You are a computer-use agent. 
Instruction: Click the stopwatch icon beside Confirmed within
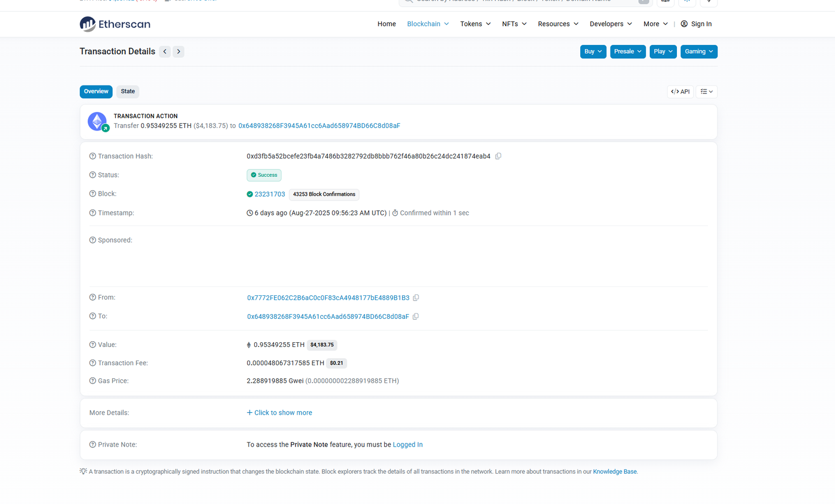point(395,213)
